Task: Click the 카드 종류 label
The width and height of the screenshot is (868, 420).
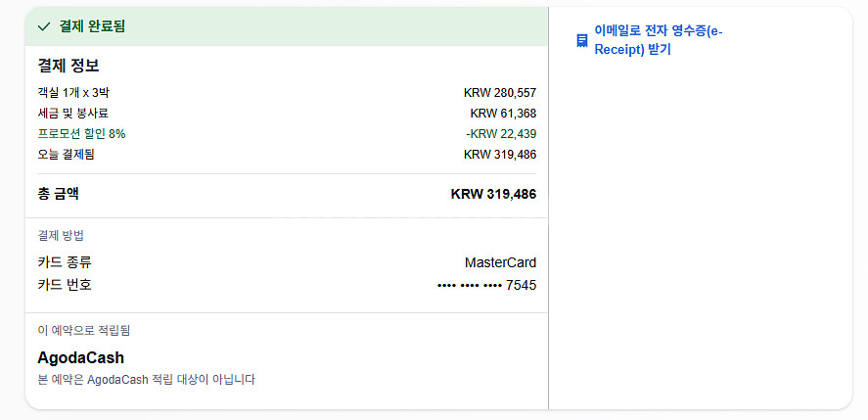Action: 65,262
